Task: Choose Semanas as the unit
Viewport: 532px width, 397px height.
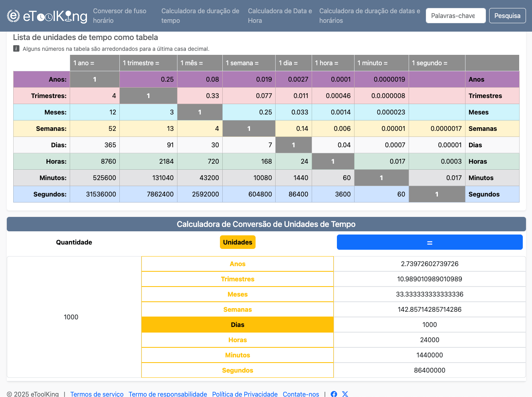Action: tap(238, 310)
